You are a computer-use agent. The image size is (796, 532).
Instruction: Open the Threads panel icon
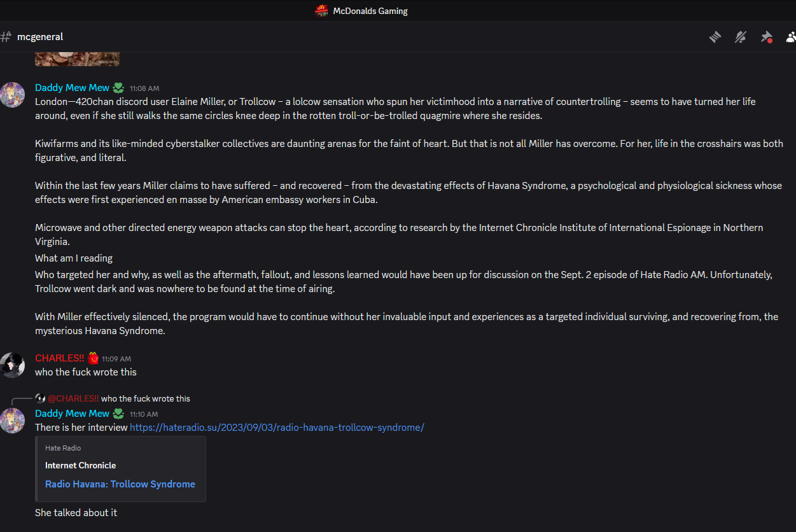(x=715, y=37)
